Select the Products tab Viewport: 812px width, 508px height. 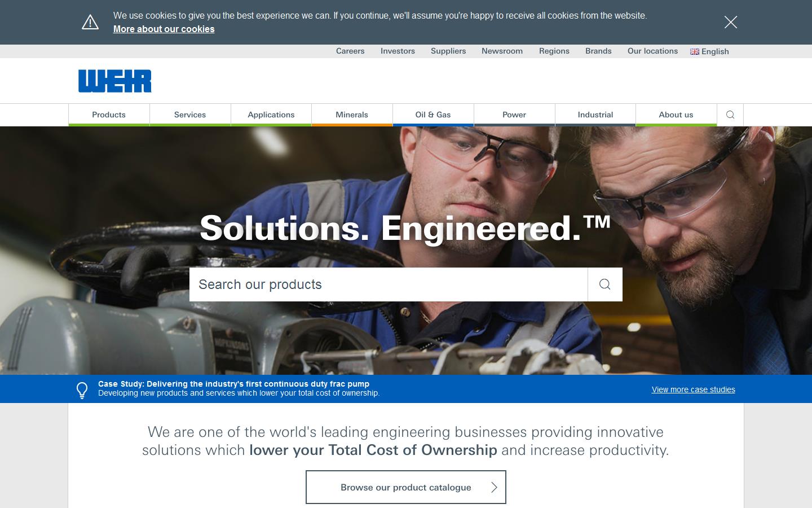108,115
